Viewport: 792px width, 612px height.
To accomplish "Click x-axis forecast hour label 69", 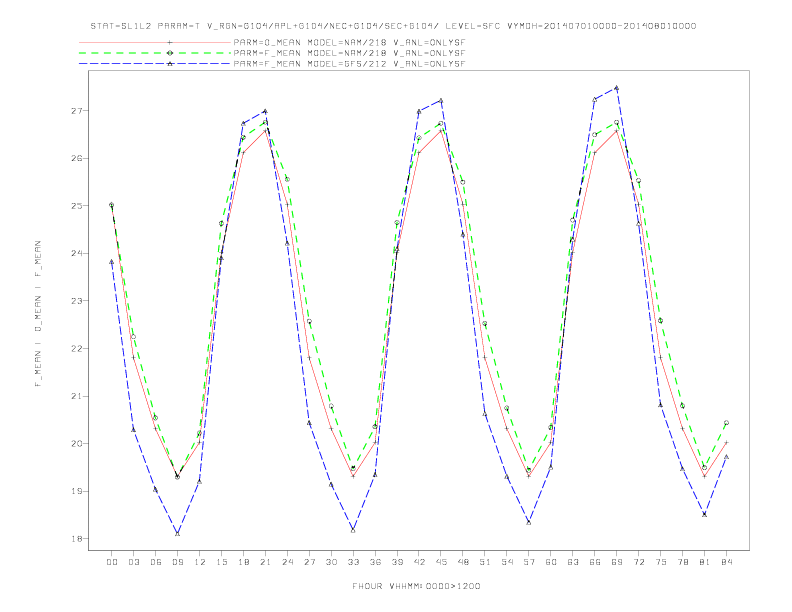I will point(617,562).
